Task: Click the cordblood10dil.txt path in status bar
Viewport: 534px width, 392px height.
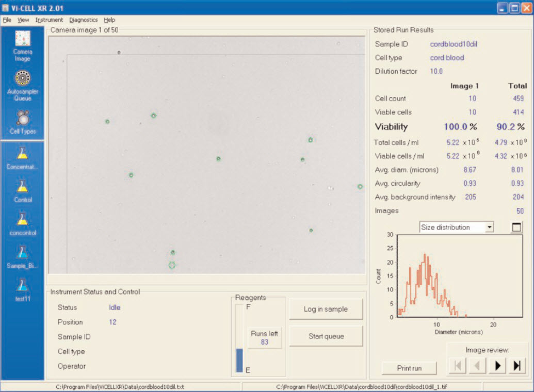Action: pos(120,387)
